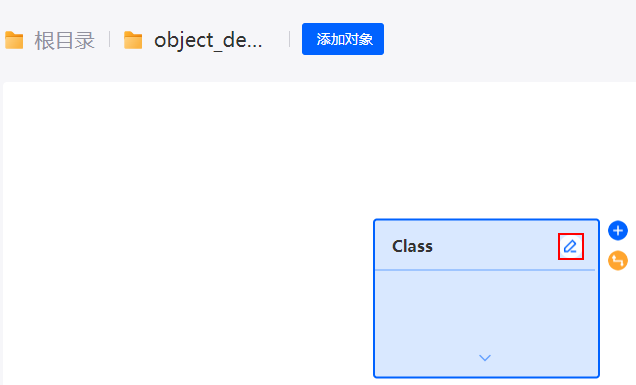
Task: Navigate to root via 根目录 text
Action: tap(64, 41)
